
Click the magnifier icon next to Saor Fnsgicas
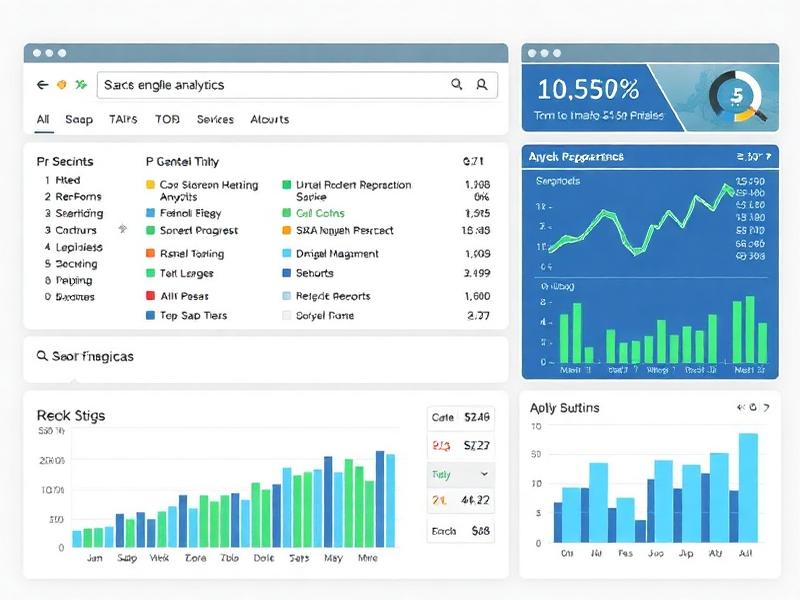42,356
